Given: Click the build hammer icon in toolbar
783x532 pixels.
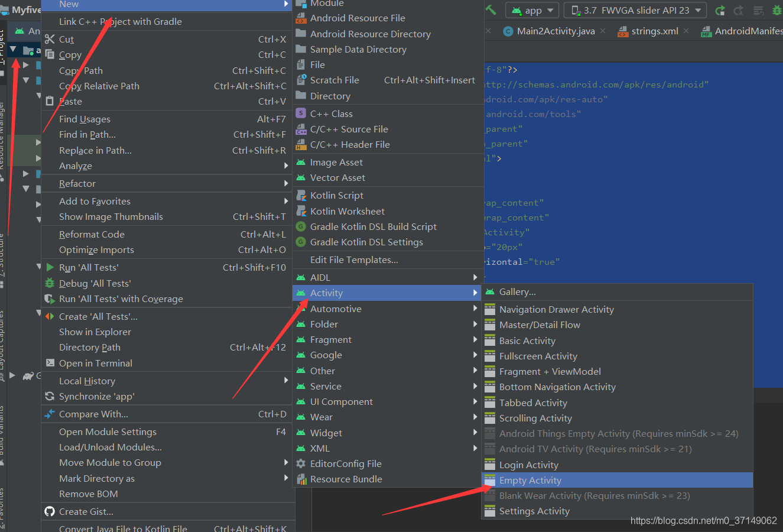Looking at the screenshot, I should [491, 10].
